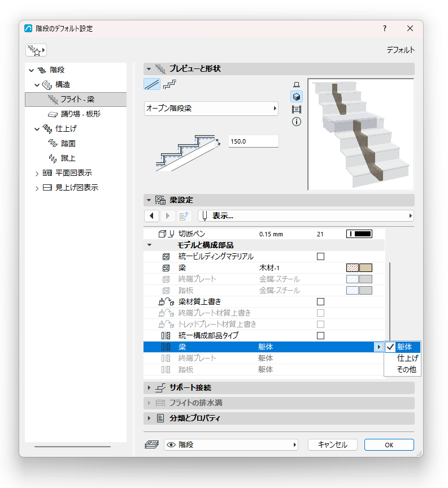Click the staircase 3D preview image

pos(360,134)
